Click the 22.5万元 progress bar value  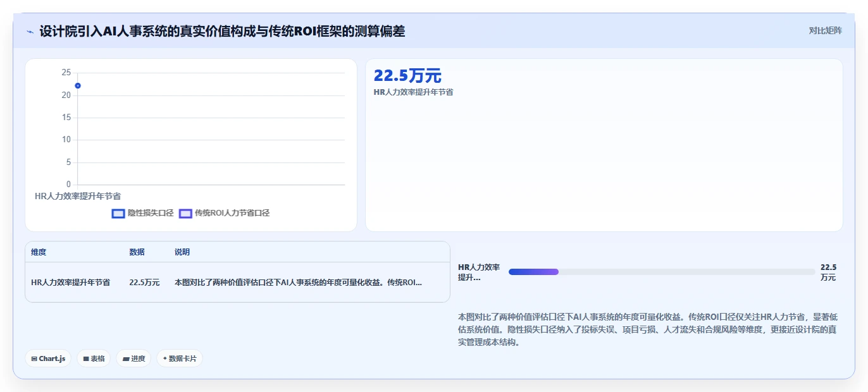point(828,273)
